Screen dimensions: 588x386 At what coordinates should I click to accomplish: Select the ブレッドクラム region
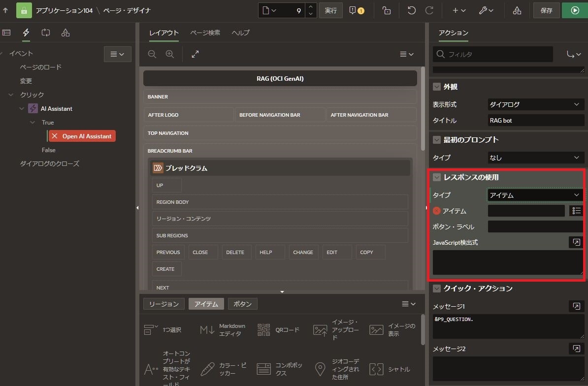(x=281, y=168)
